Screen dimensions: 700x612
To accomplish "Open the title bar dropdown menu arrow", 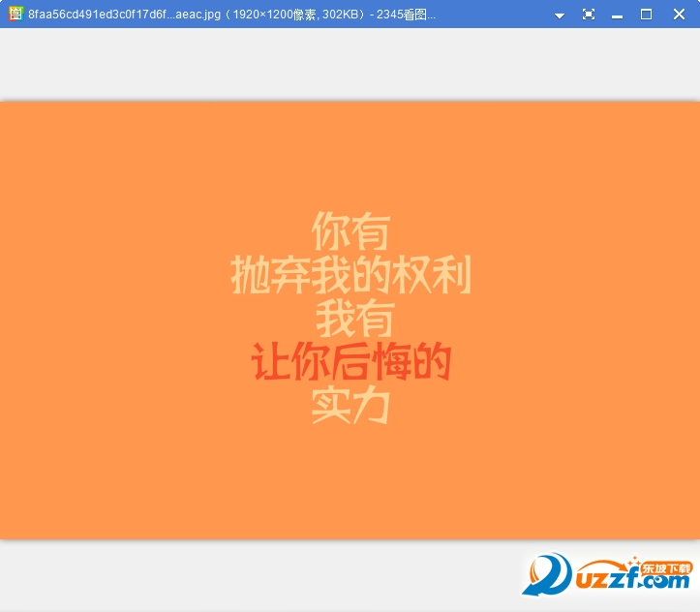I will [560, 15].
